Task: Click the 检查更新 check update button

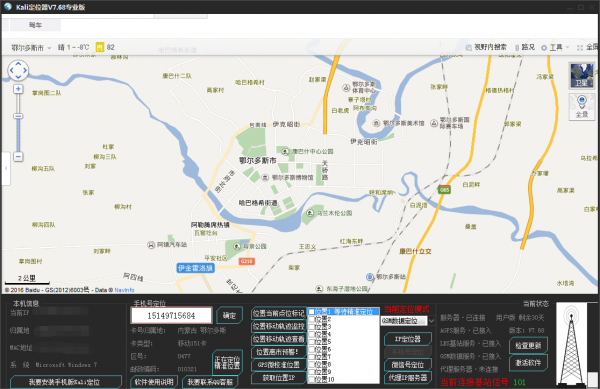Action: point(528,345)
